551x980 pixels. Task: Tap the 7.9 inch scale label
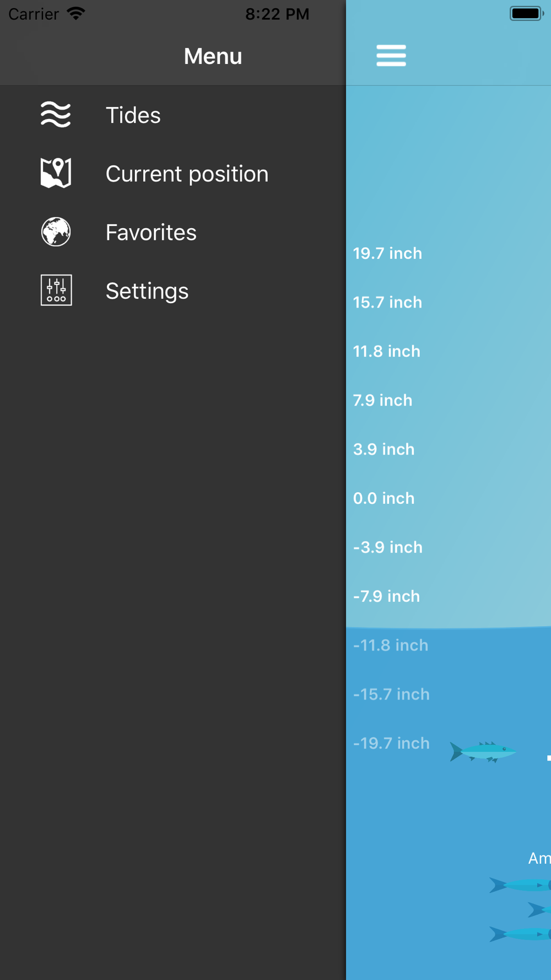pos(382,400)
